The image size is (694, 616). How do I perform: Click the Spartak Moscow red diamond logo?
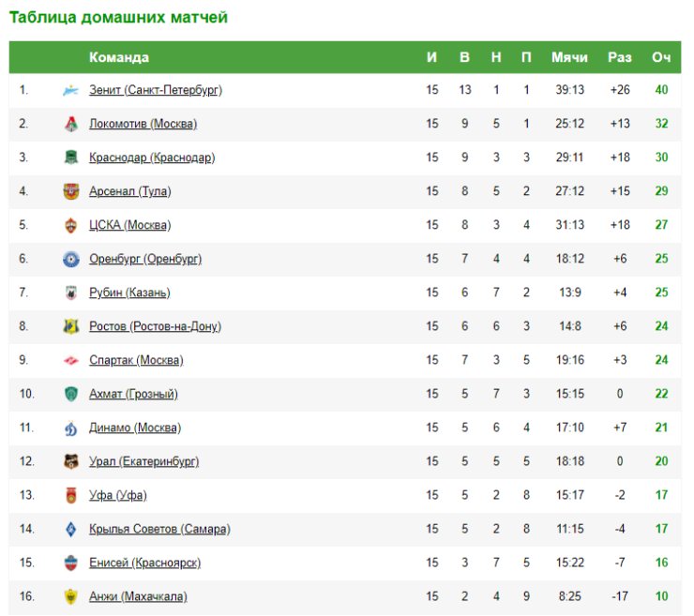(x=71, y=361)
